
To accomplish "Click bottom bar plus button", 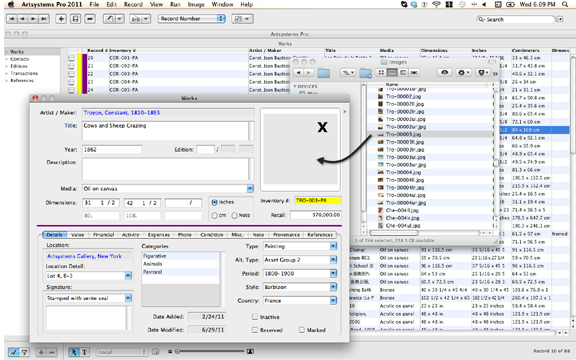I will [41, 352].
